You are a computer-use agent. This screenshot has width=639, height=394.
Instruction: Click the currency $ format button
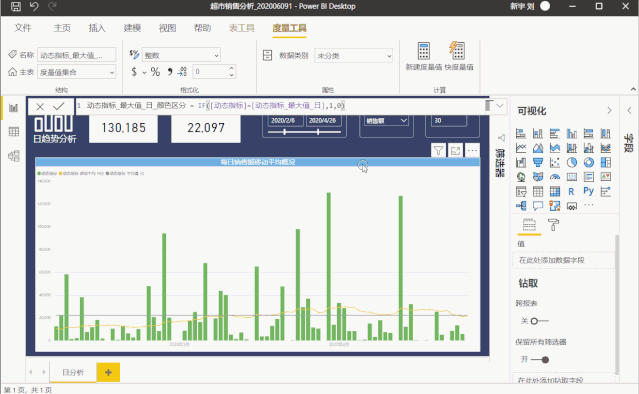pyautogui.click(x=134, y=72)
